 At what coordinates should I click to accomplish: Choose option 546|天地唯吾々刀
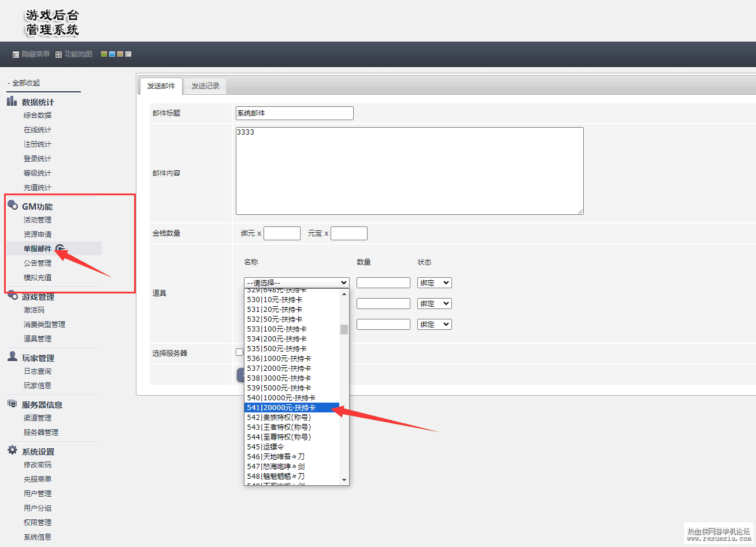(292, 457)
